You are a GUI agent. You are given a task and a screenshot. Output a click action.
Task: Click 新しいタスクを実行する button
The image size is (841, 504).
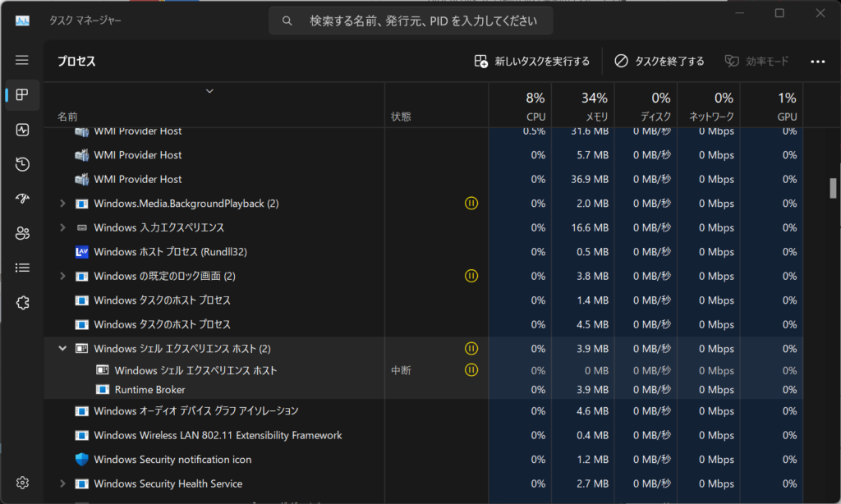pos(532,61)
